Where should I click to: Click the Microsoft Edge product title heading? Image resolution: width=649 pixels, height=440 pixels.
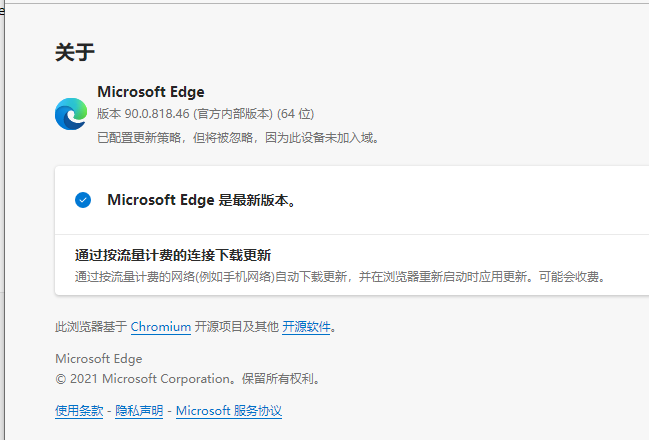point(151,92)
